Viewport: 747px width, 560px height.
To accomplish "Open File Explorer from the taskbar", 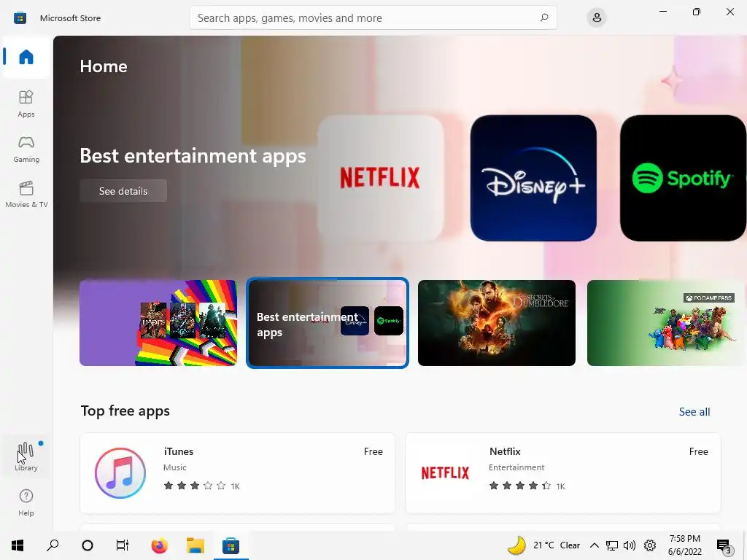I will (196, 545).
